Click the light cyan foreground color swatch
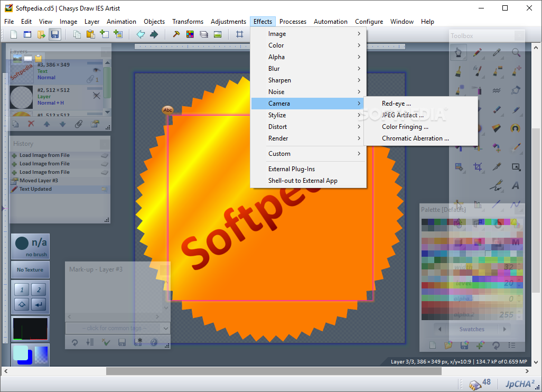542x392 pixels. 20,352
